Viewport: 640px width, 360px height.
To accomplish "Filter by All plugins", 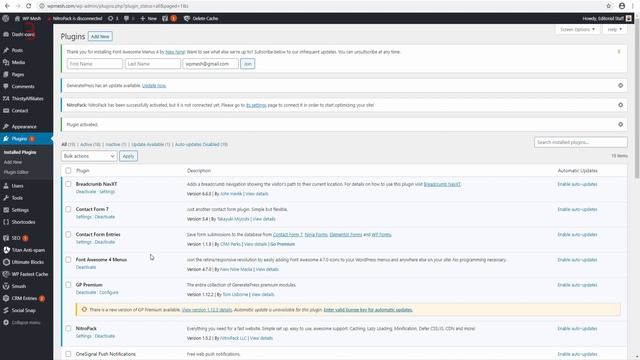I will 68,144.
